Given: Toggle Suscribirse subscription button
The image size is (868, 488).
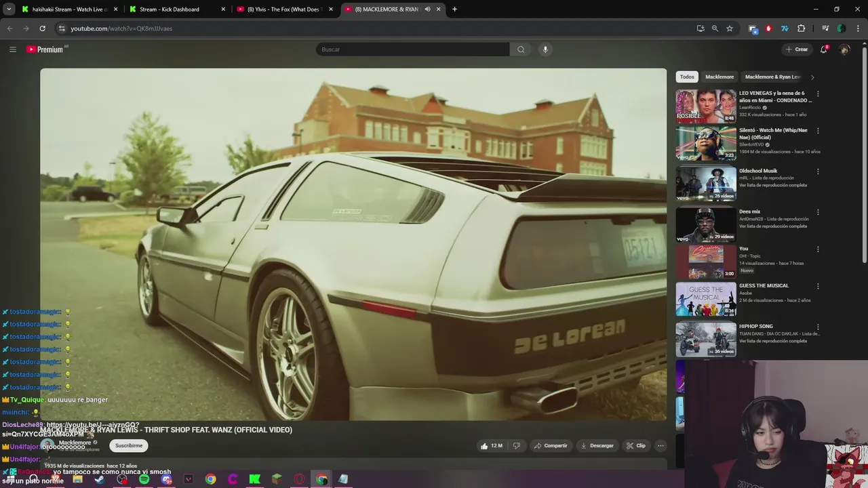Looking at the screenshot, I should pos(129,446).
